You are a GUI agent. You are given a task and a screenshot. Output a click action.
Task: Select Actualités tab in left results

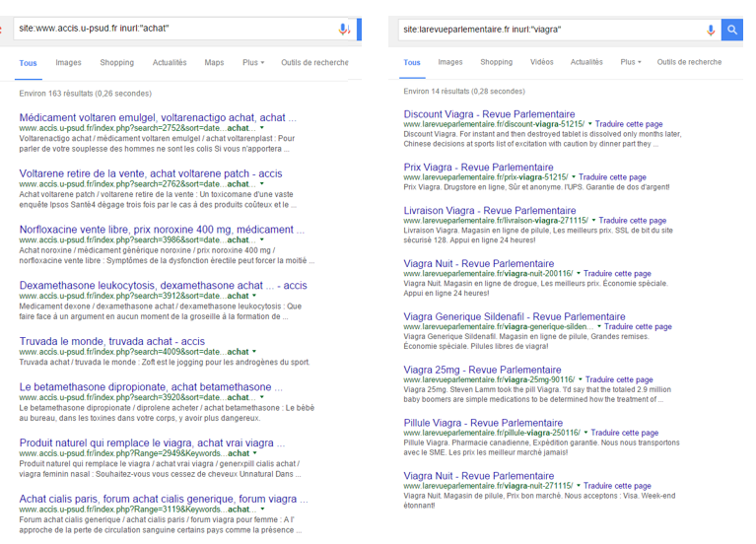pos(170,63)
